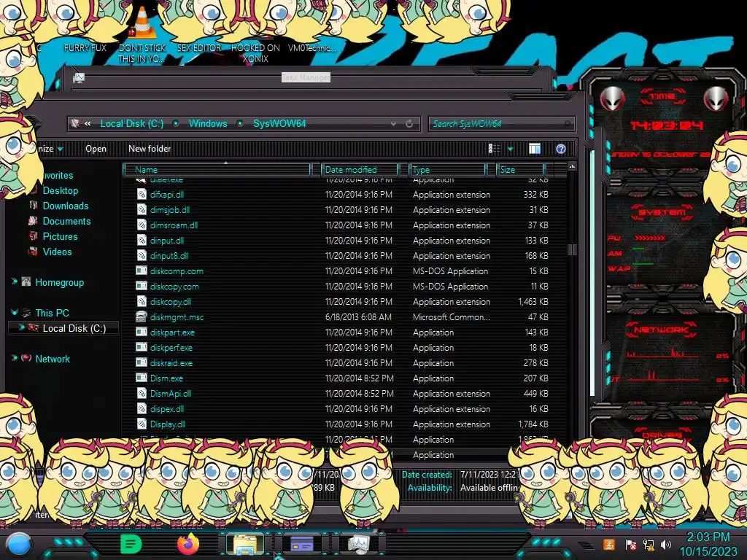The width and height of the screenshot is (747, 560).
Task: Click the volume speaker tray icon
Action: click(666, 545)
